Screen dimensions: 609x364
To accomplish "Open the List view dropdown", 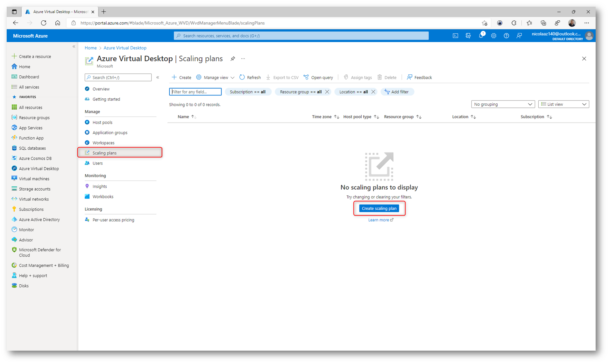I will [563, 104].
